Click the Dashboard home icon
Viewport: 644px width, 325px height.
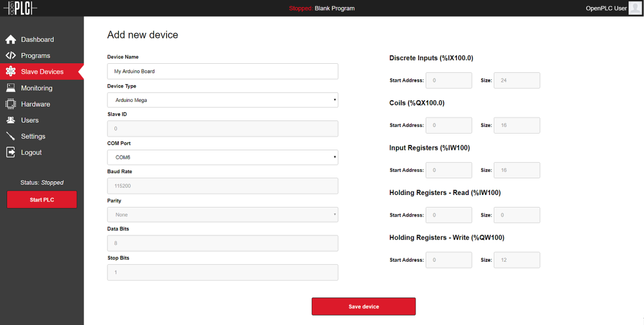coord(10,39)
